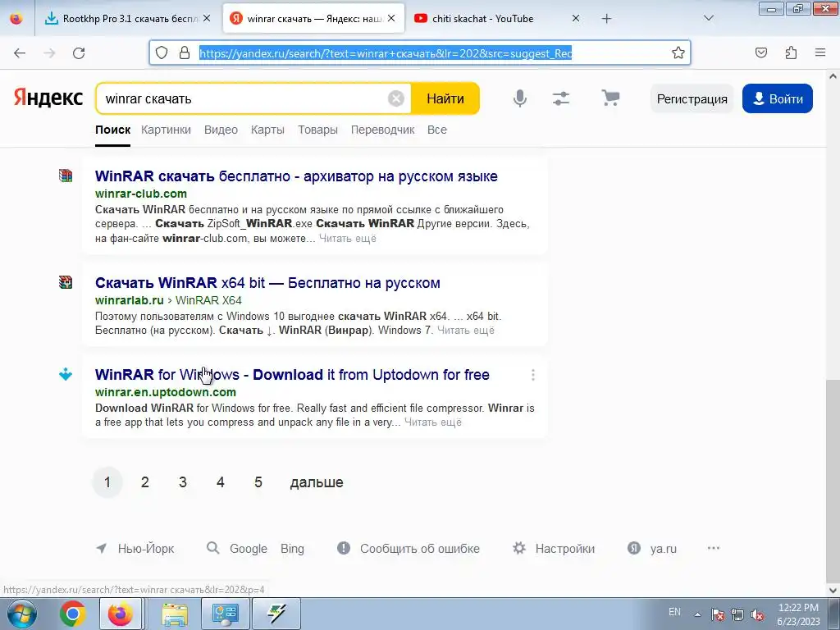Expand the list-all-tabs chevron
The image size is (840, 630).
coord(708,19)
